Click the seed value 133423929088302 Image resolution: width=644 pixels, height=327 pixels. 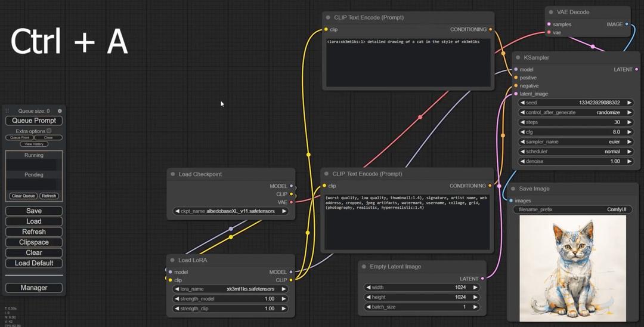599,103
